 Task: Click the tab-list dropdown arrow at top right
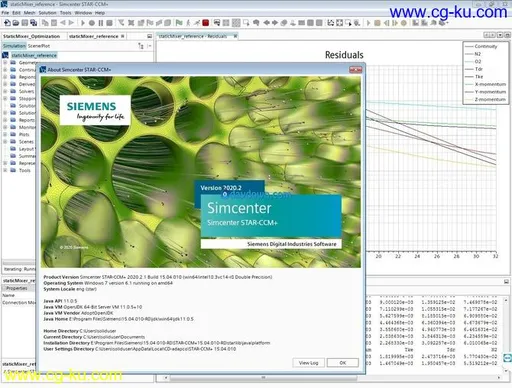point(500,35)
